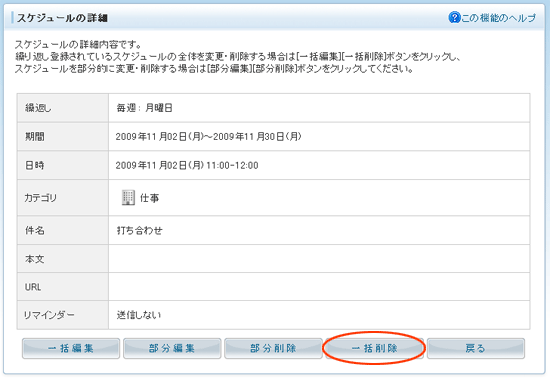
Task: Click the 送信しない reminder value
Action: (x=139, y=315)
